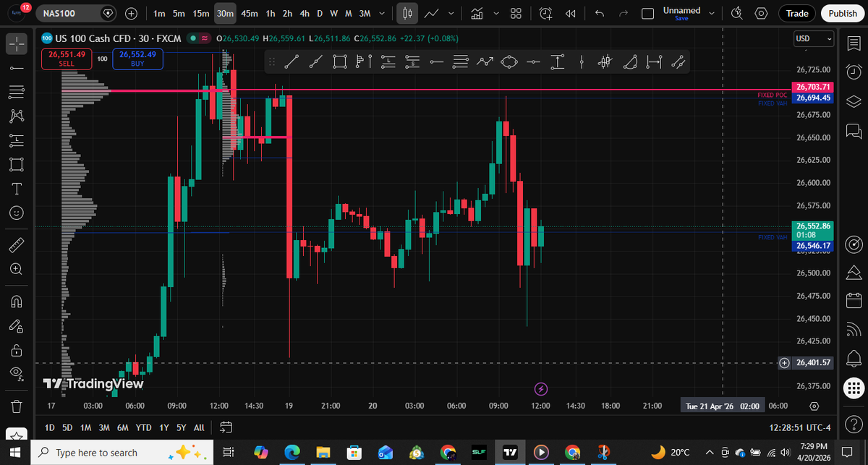Click the trash icon to remove drawings
Image resolution: width=868 pixels, height=465 pixels.
point(16,406)
